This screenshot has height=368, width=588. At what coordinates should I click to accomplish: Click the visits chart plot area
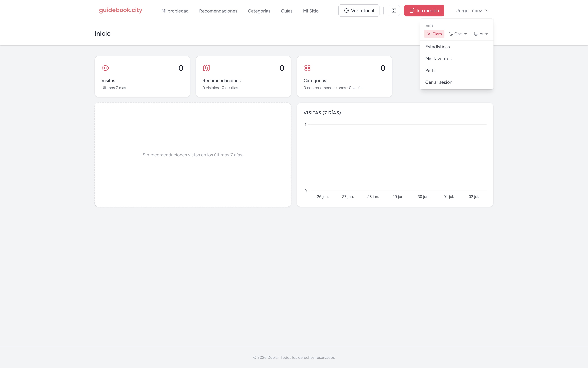pos(398,158)
